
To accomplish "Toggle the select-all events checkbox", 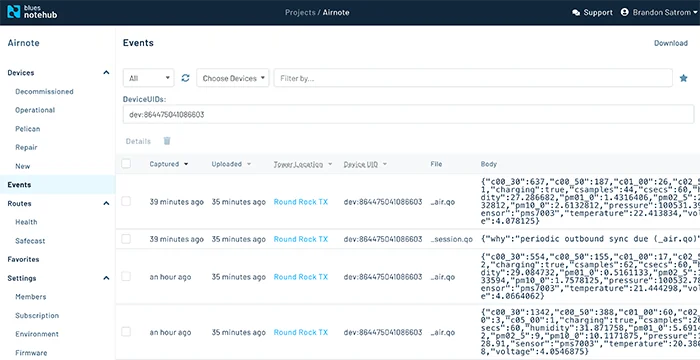I will click(126, 164).
